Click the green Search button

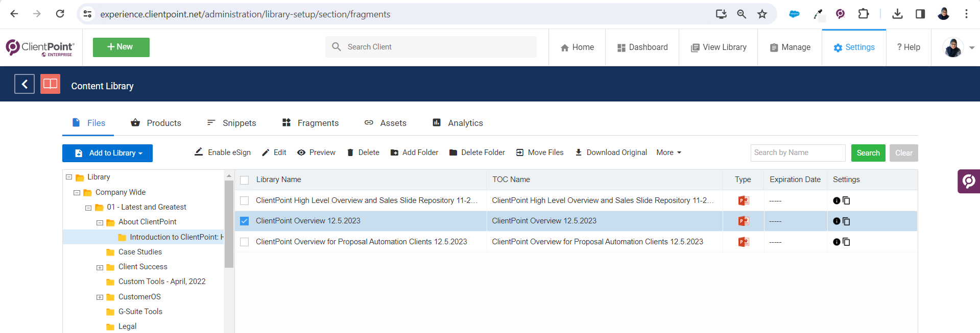tap(868, 153)
